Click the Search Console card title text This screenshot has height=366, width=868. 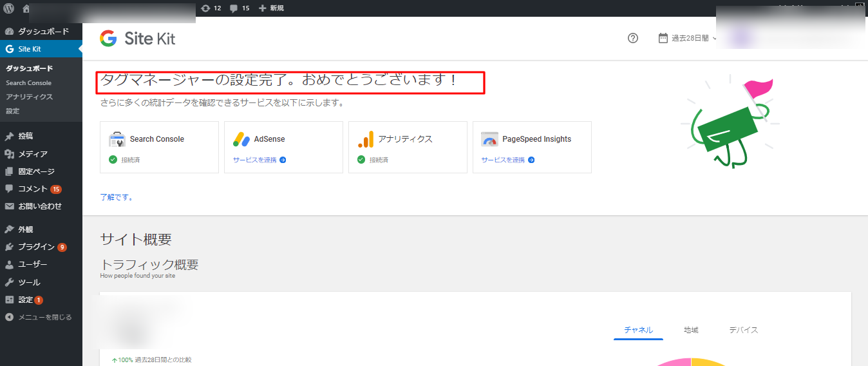(157, 139)
